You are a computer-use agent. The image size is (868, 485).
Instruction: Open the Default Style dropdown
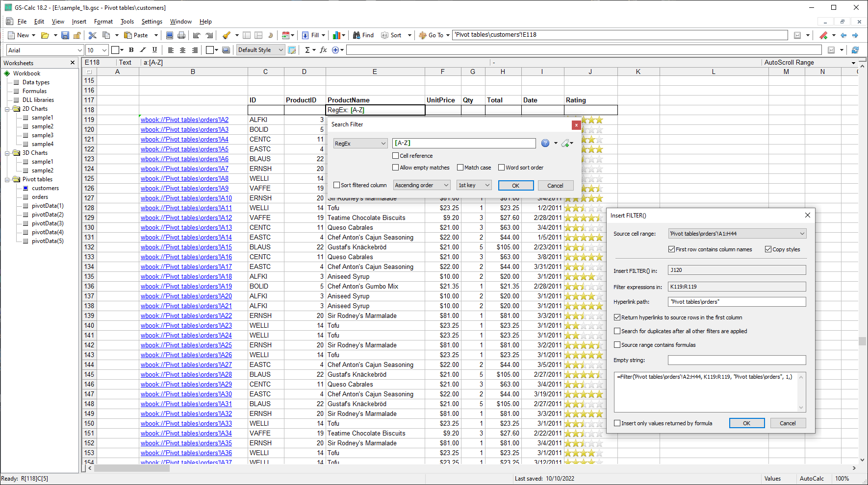pyautogui.click(x=260, y=50)
